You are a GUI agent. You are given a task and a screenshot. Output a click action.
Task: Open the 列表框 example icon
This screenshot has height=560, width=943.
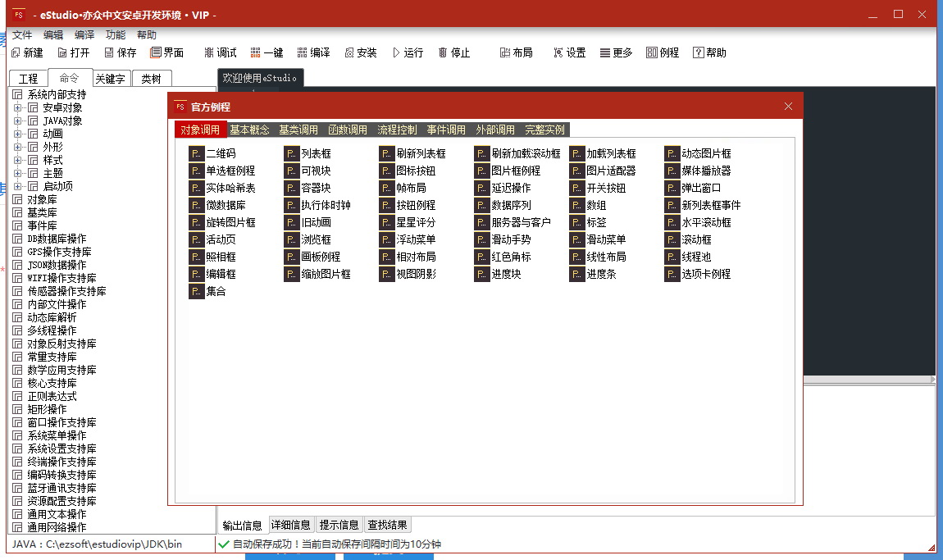[291, 154]
